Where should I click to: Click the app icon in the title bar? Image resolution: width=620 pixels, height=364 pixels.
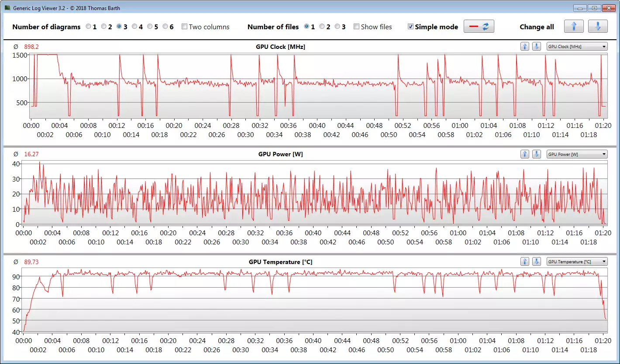7,8
